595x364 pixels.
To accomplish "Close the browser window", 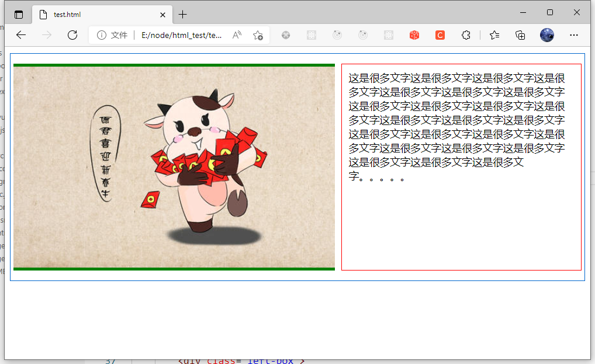I will 577,12.
